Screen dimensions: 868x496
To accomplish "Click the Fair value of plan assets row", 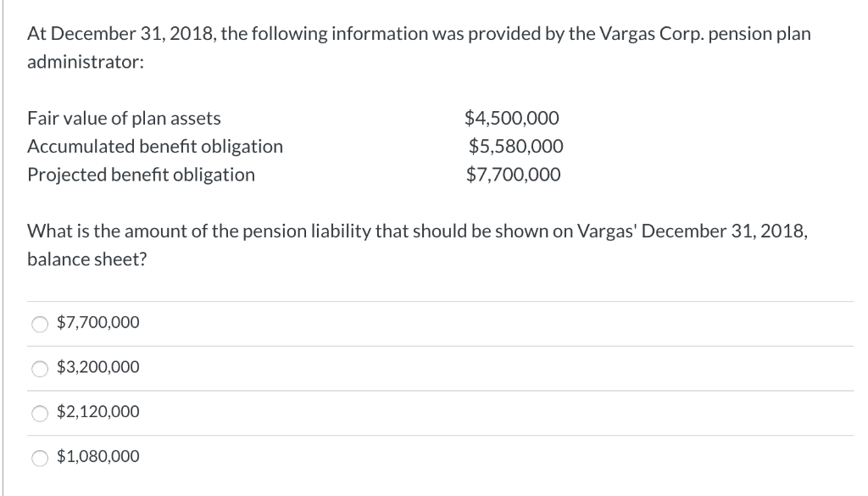I will tap(124, 118).
